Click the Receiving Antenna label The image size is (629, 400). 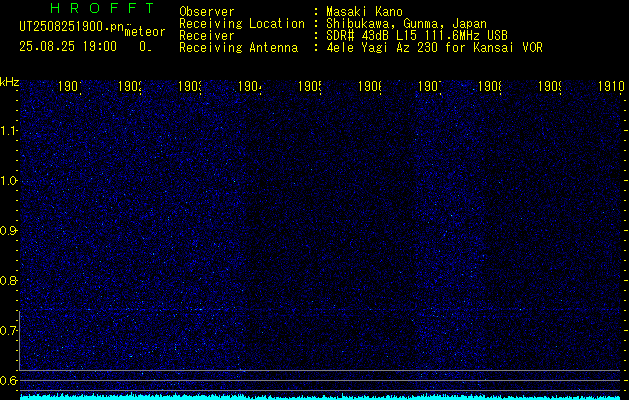[239, 48]
